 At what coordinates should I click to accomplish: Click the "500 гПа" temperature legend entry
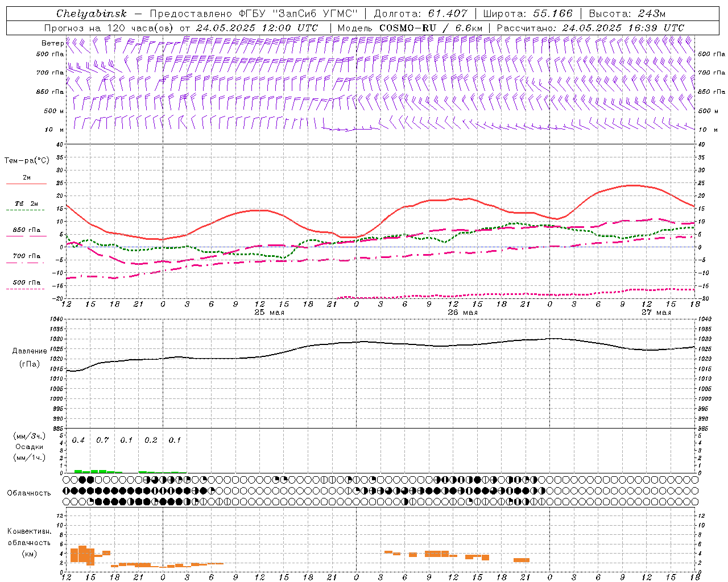point(26,282)
